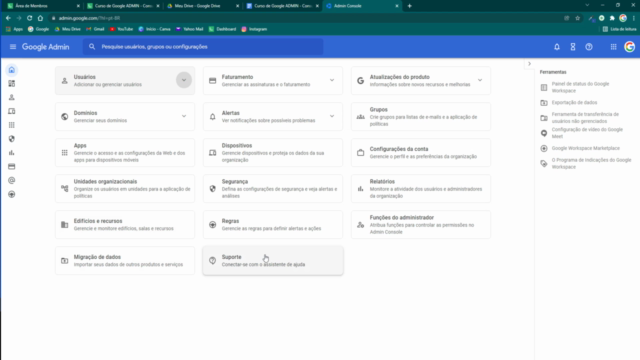Open the Apps card
This screenshot has width=640, height=360.
tap(125, 152)
